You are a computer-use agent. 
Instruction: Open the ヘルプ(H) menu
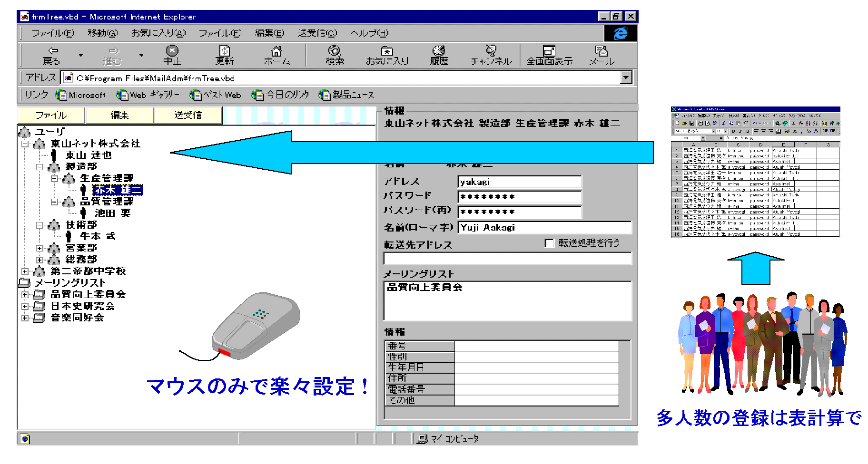369,33
